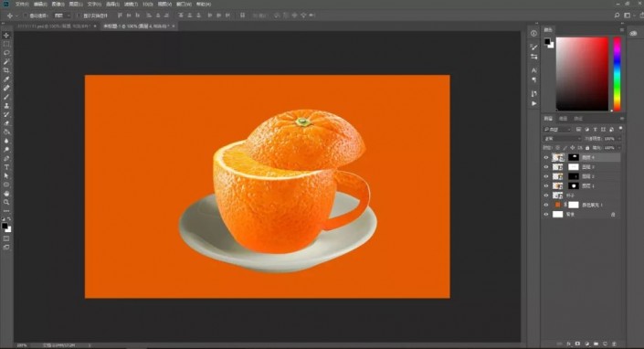Image resolution: width=644 pixels, height=349 pixels.
Task: Select the Rectangular Marquee tool
Action: click(6, 44)
